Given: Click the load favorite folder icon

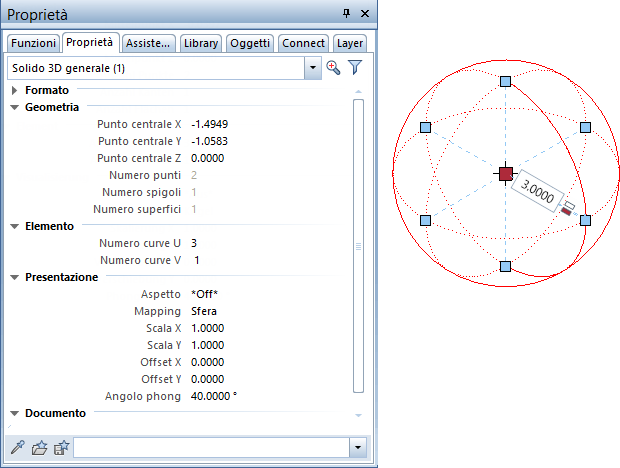Looking at the screenshot, I should coord(39,447).
